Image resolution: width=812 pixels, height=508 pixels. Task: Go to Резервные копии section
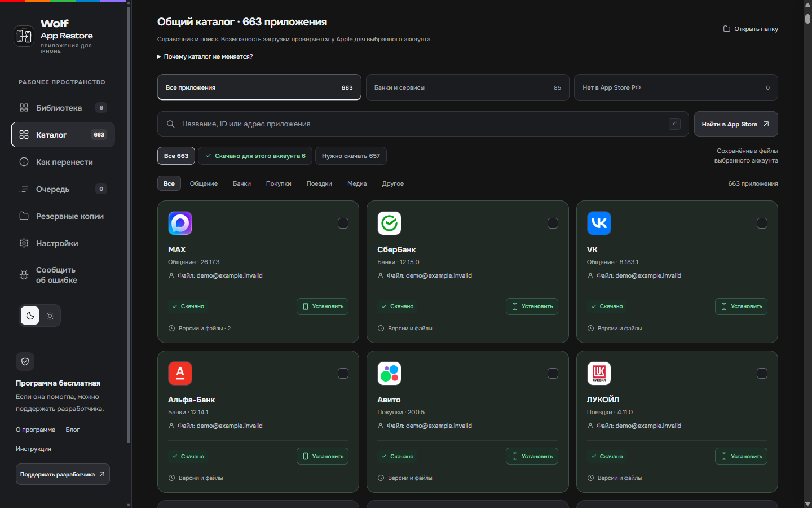tap(63, 216)
